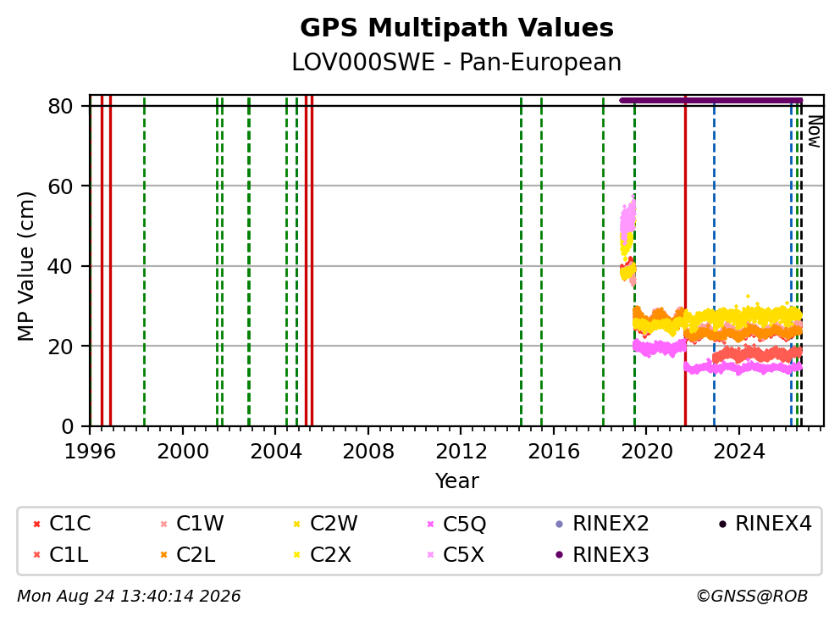Image resolution: width=840 pixels, height=622 pixels.
Task: Click the RINEX2 legend dot
Action: click(x=560, y=524)
